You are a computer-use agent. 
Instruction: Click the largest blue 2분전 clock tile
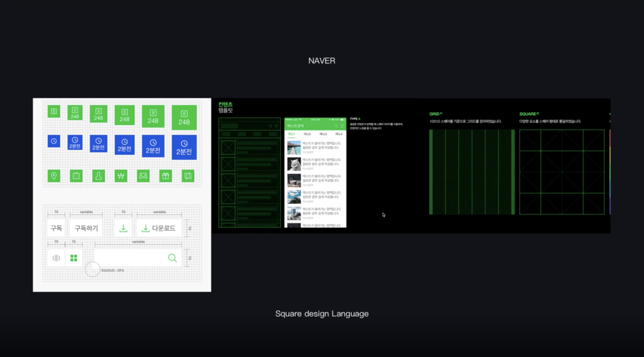click(184, 147)
